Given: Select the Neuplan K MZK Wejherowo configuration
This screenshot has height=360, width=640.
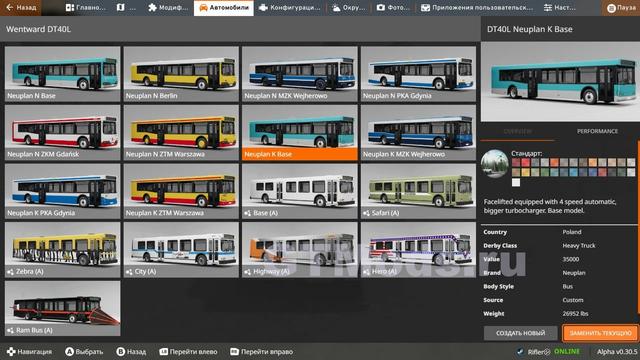Looking at the screenshot, I should (418, 132).
